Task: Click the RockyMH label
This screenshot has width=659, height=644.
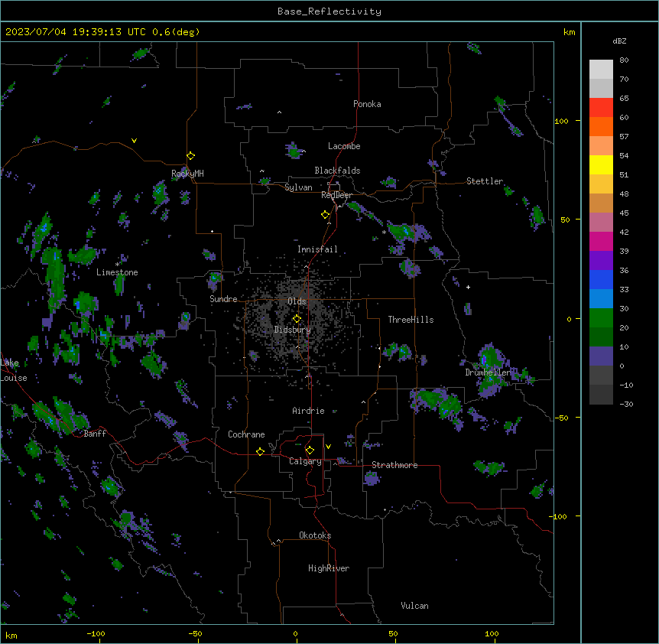Action: (x=187, y=174)
